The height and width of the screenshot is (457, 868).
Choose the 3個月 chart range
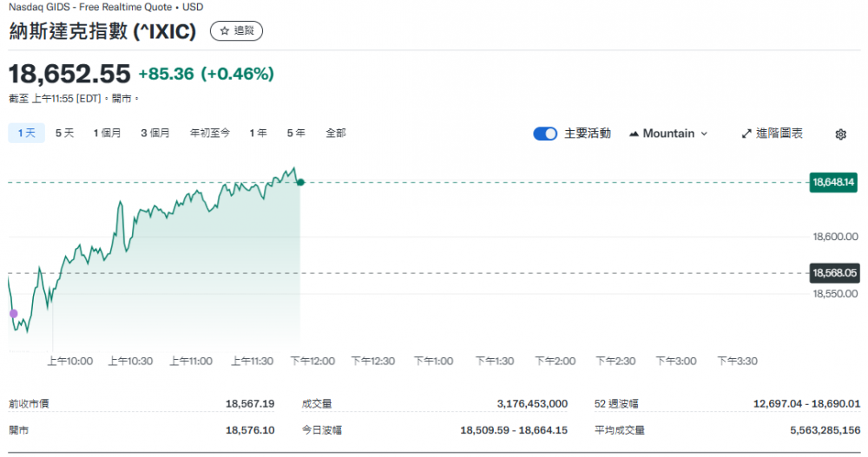click(155, 133)
